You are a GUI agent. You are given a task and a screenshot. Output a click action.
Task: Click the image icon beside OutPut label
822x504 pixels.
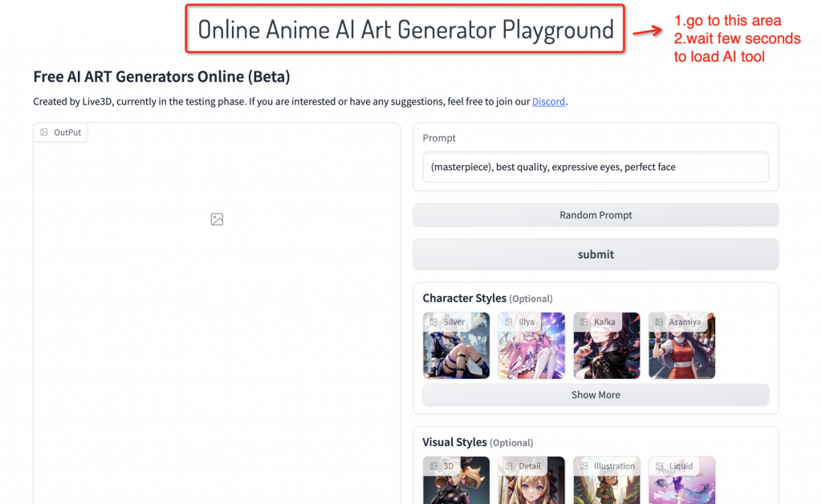click(x=44, y=132)
